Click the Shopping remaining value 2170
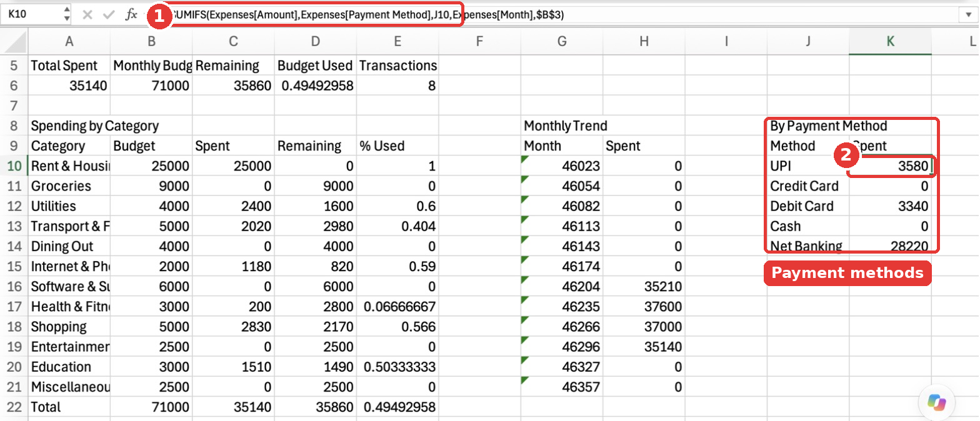This screenshot has width=980, height=421. pyautogui.click(x=316, y=327)
